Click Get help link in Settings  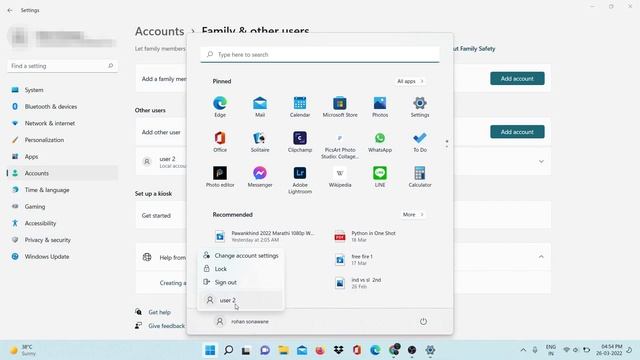(x=159, y=312)
